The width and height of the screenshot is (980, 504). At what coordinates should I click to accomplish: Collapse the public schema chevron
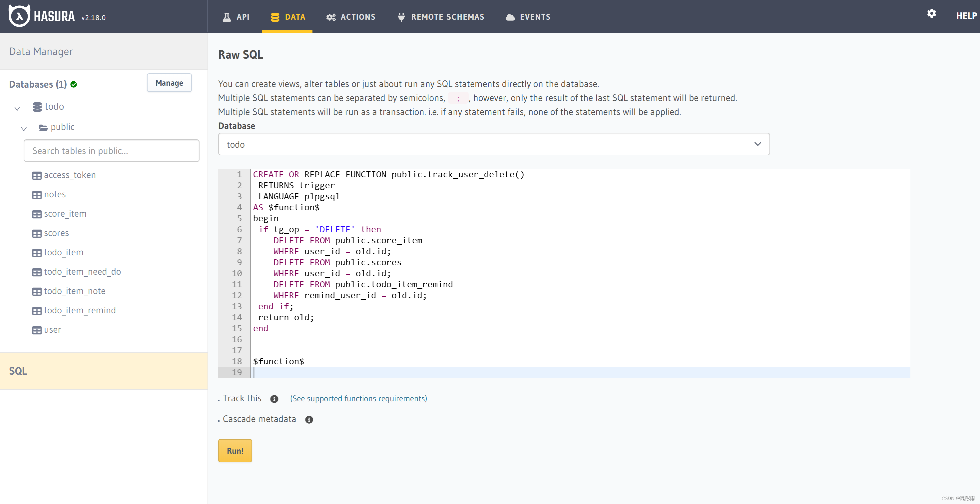click(24, 129)
